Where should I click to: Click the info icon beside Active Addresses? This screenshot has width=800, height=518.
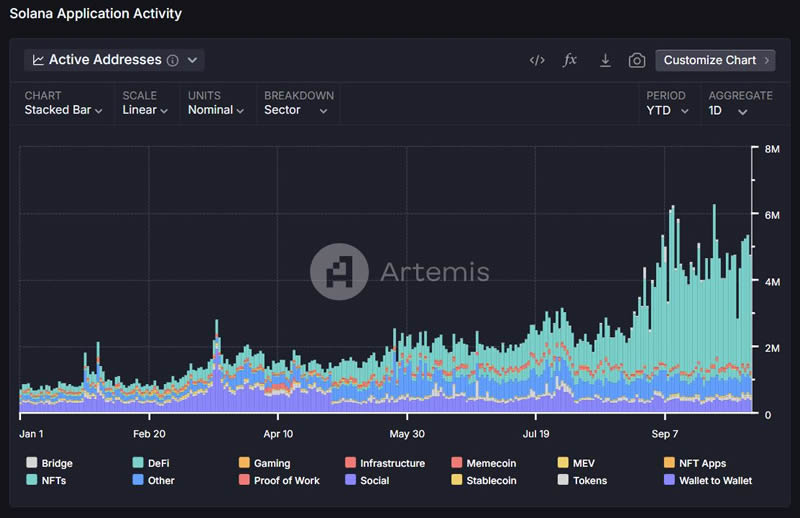coord(173,60)
